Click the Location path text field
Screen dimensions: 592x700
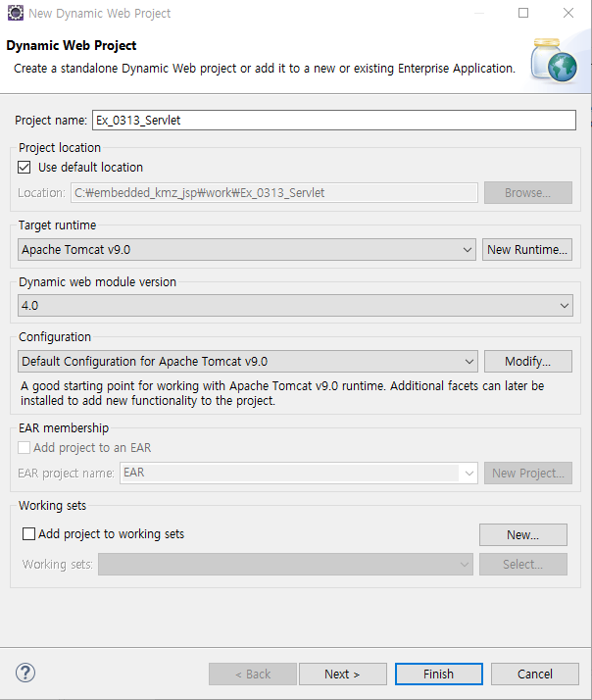274,193
